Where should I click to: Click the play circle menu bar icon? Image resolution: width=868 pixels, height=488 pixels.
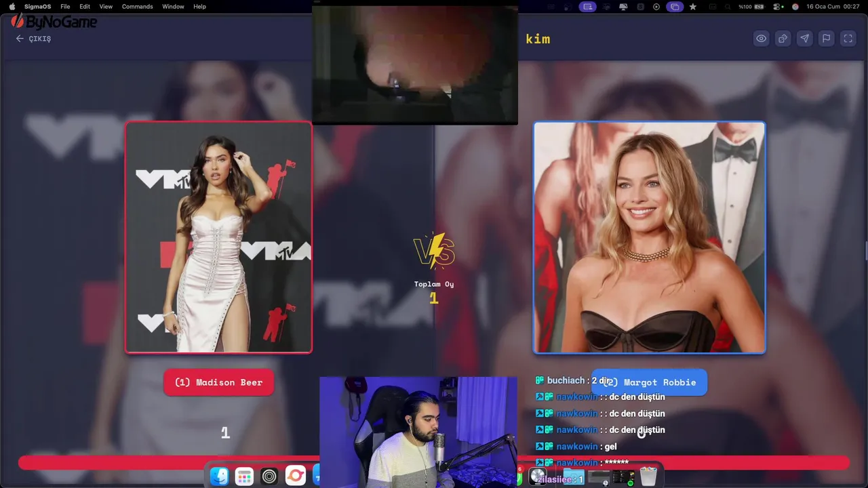pyautogui.click(x=656, y=6)
